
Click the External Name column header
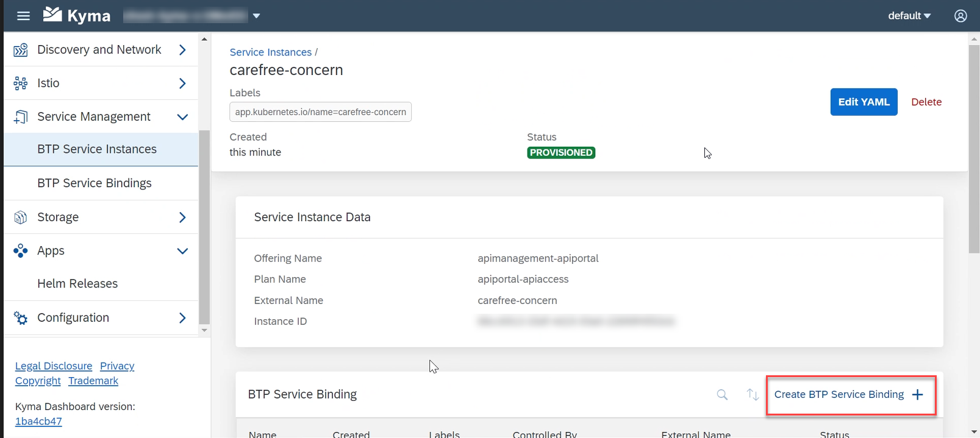point(696,434)
